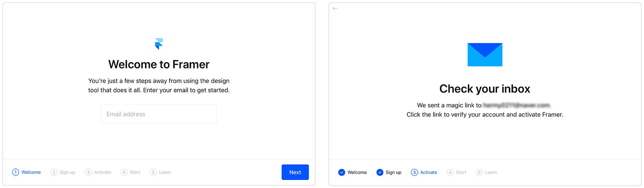The width and height of the screenshot is (644, 188).
Task: Click step 1 circle beside Welcome
Action: 16,172
